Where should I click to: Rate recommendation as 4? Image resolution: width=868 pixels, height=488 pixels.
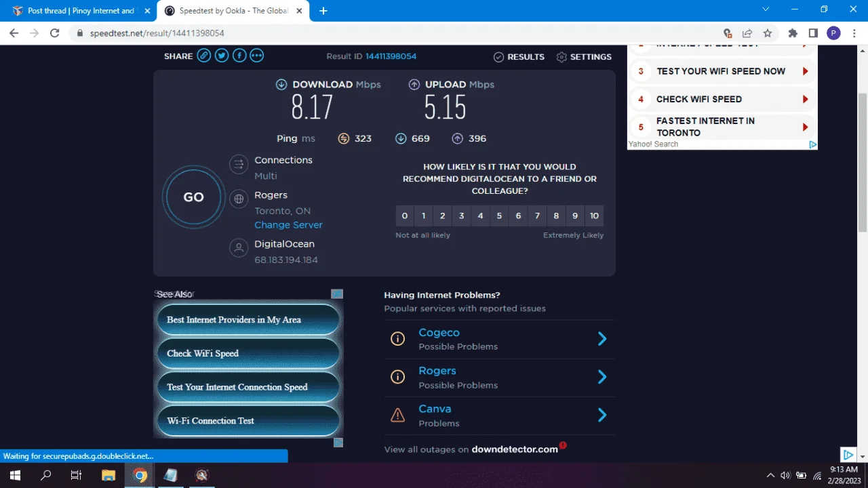481,216
